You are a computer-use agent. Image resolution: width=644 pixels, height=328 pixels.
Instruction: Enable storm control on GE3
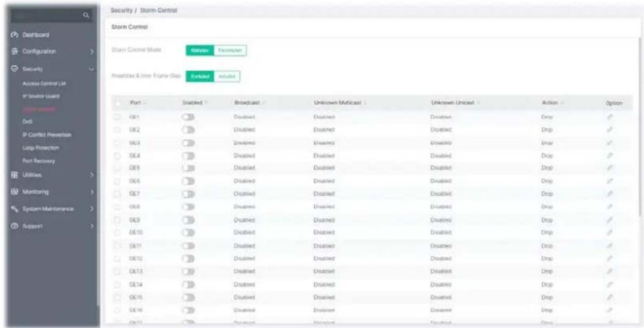(188, 143)
